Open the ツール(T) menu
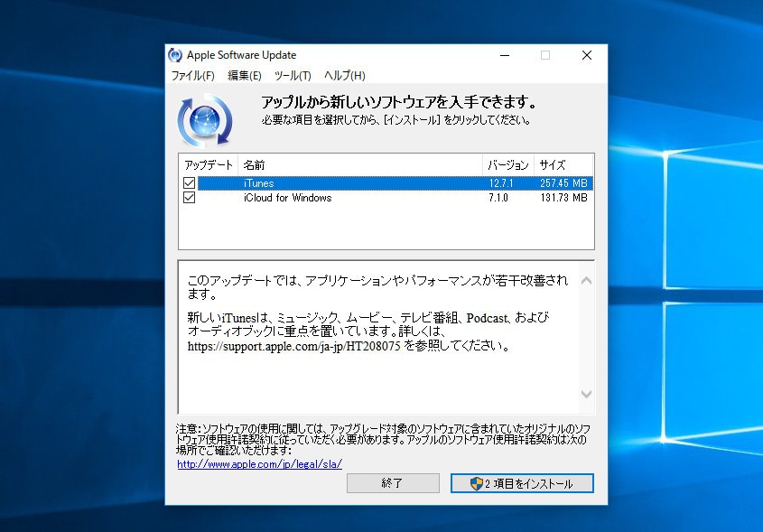 pos(293,76)
